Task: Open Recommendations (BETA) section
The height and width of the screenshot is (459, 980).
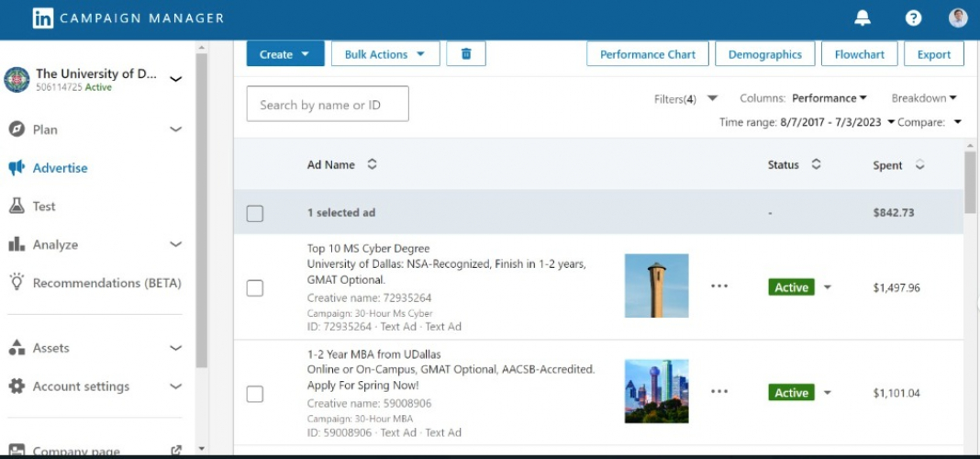Action: click(106, 283)
